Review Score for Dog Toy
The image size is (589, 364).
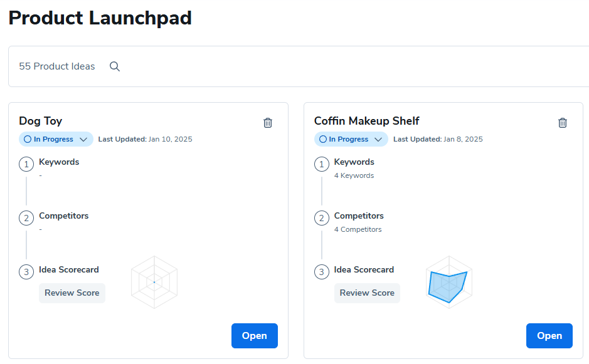click(72, 293)
